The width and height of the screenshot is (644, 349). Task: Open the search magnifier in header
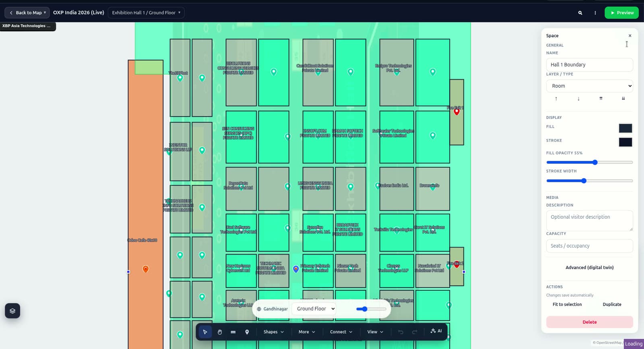580,13
